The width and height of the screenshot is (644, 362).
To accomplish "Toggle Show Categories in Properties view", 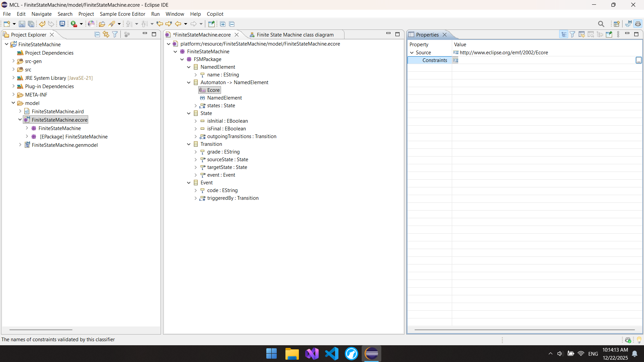I will point(564,34).
